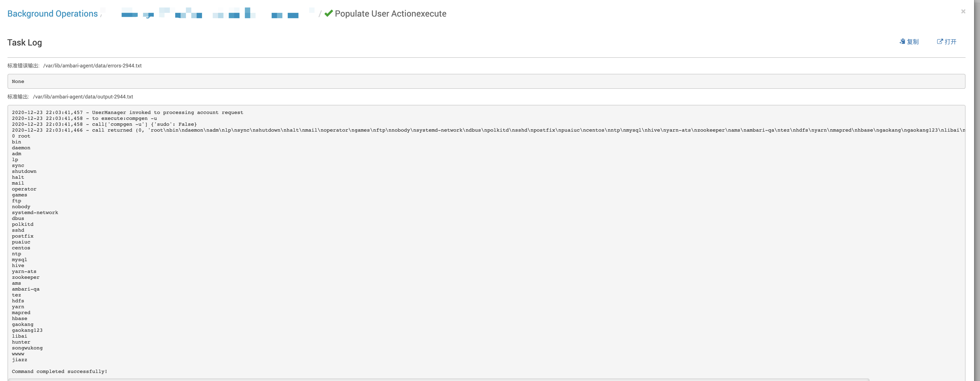Click the 'mysql' user line
The height and width of the screenshot is (381, 980).
click(x=19, y=260)
